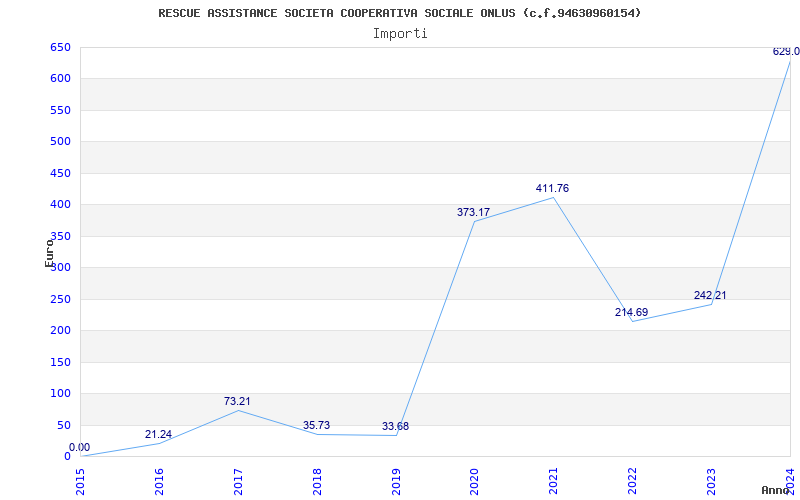This screenshot has width=800, height=500.
Task: Click the 33.68 value label
Action: 395,426
